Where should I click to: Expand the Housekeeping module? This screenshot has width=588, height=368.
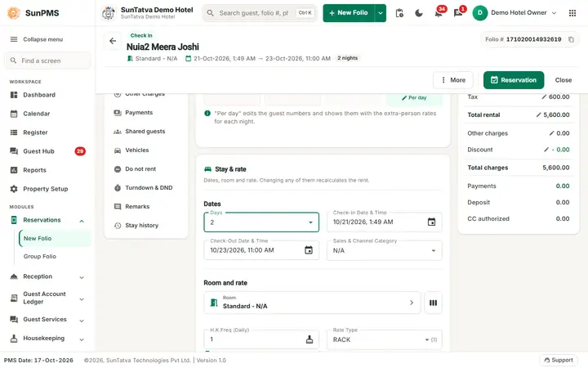[82, 339]
